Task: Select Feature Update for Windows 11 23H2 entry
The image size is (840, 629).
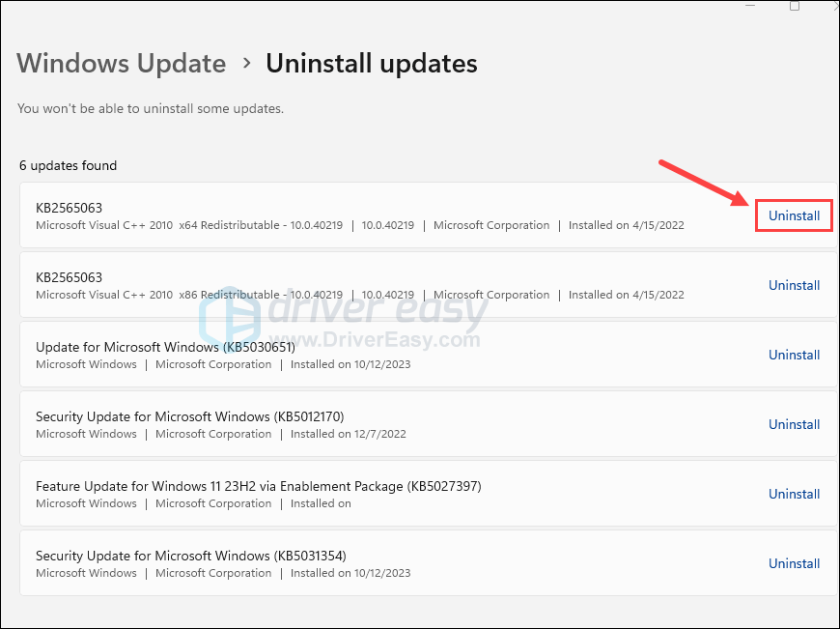Action: tap(258, 486)
